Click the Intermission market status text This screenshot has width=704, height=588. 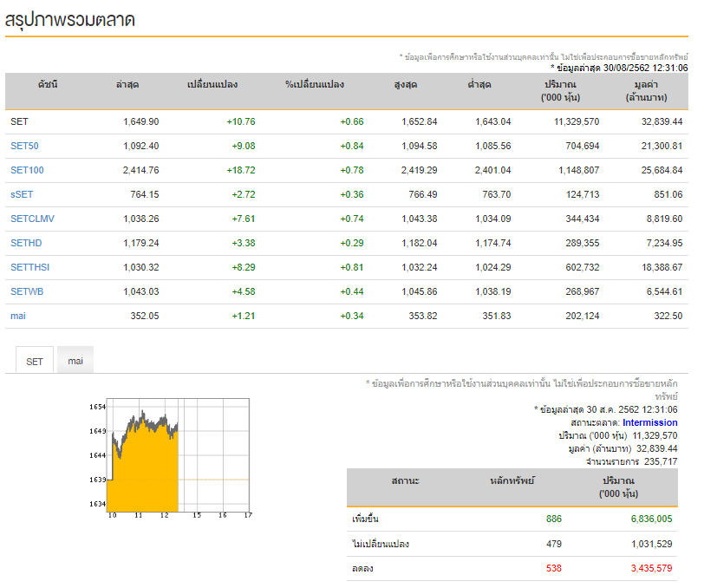coord(649,422)
